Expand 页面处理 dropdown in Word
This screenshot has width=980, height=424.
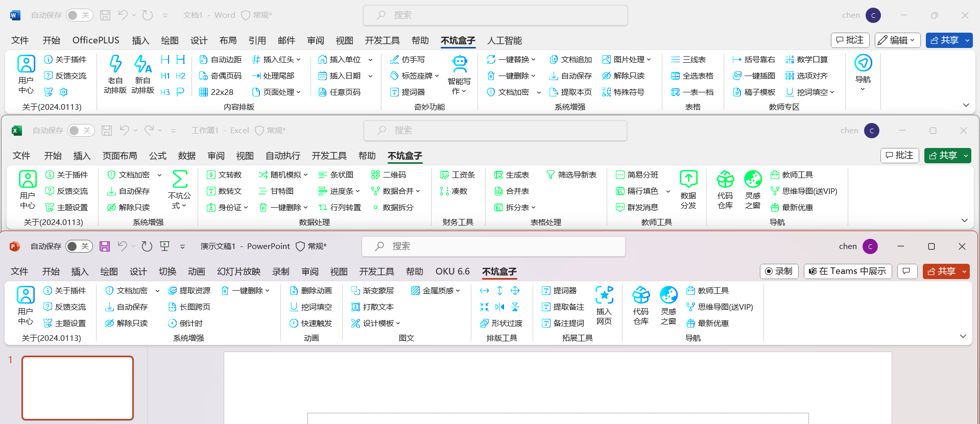(298, 92)
